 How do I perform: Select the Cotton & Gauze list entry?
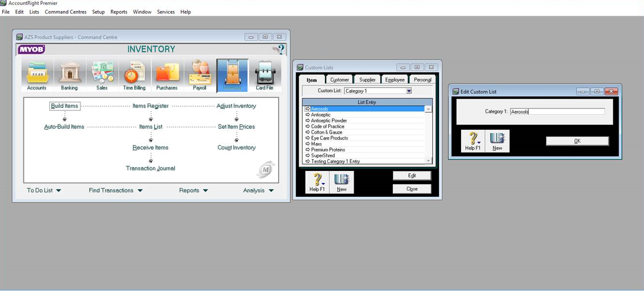pos(364,132)
